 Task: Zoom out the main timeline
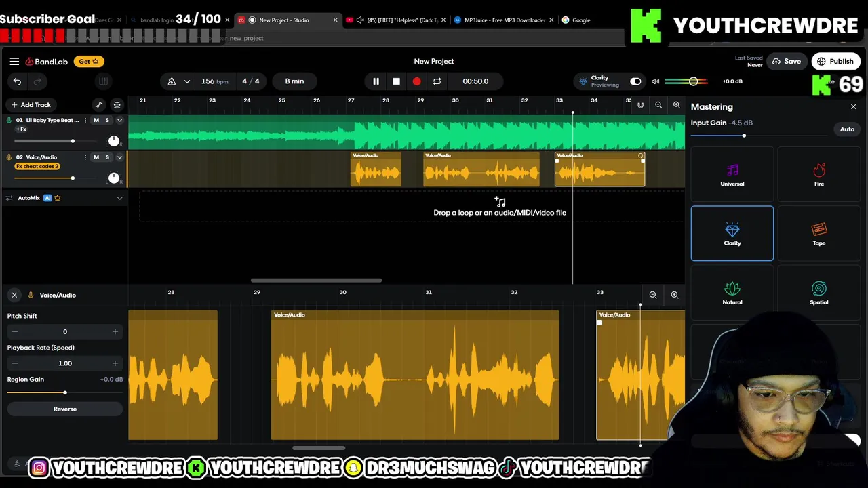pos(658,105)
